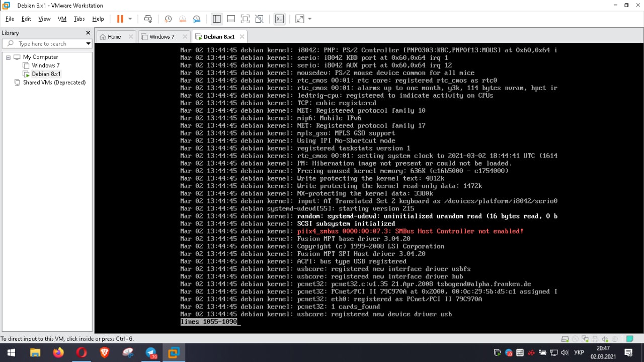Toggle the library sidebar view
The height and width of the screenshot is (362, 644).
217,19
